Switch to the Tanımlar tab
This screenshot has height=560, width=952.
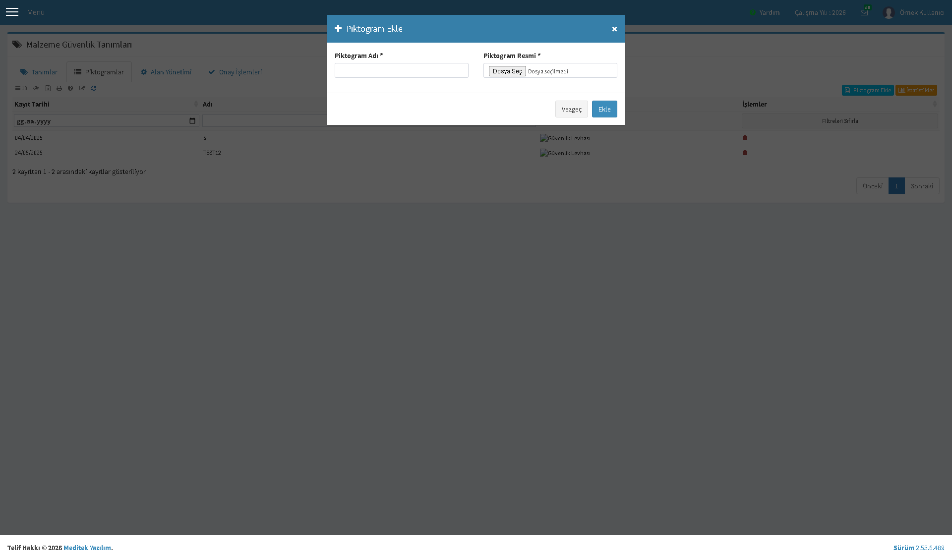39,72
